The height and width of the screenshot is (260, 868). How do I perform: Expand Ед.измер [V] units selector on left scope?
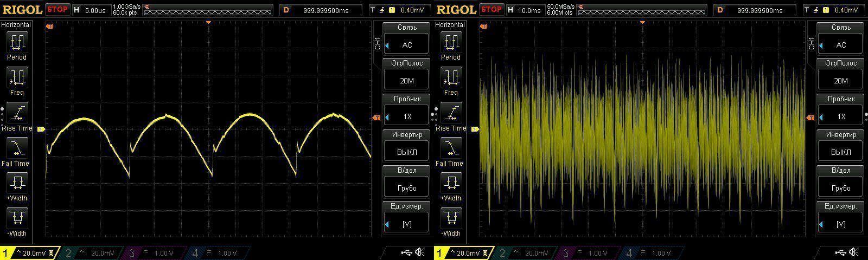(407, 223)
